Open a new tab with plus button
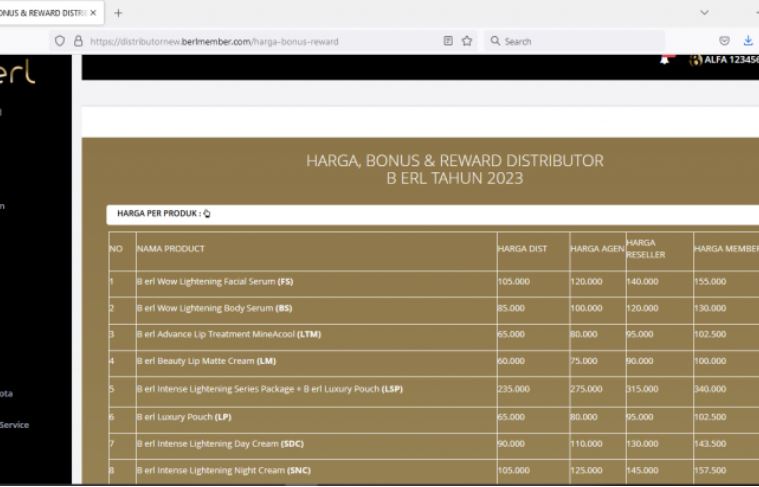 point(118,13)
